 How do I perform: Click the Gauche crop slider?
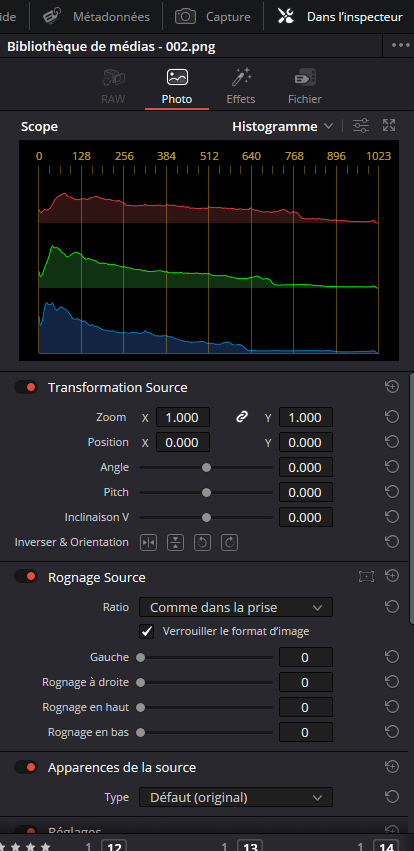[206, 657]
